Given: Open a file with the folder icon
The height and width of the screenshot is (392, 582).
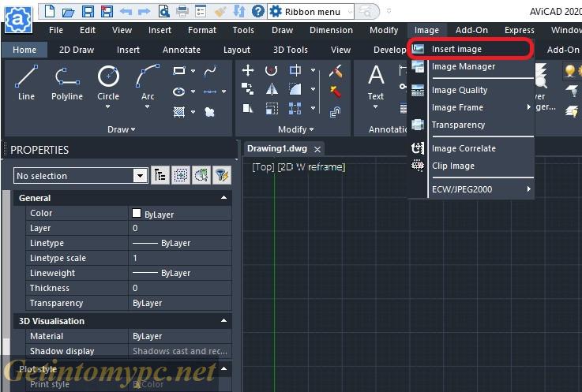Looking at the screenshot, I should [x=68, y=13].
